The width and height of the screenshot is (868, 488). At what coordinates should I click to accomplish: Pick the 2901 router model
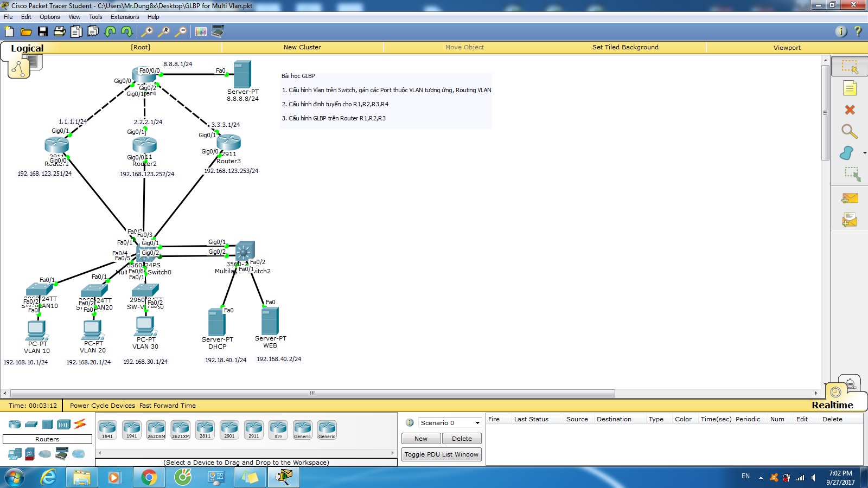(x=229, y=429)
